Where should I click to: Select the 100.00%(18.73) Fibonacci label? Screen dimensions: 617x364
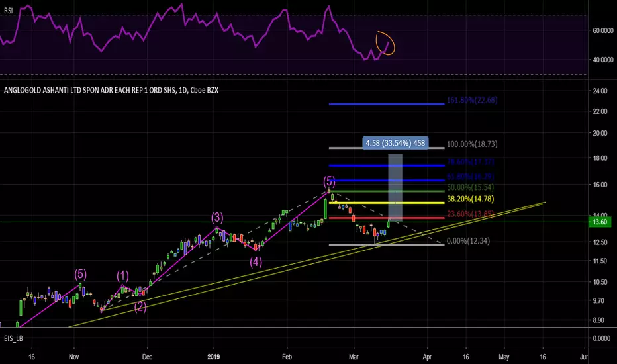click(x=472, y=144)
